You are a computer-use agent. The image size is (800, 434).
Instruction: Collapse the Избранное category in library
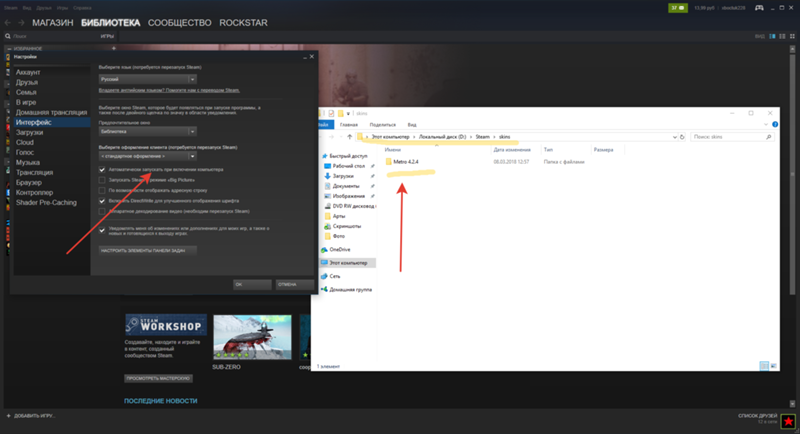pos(9,48)
